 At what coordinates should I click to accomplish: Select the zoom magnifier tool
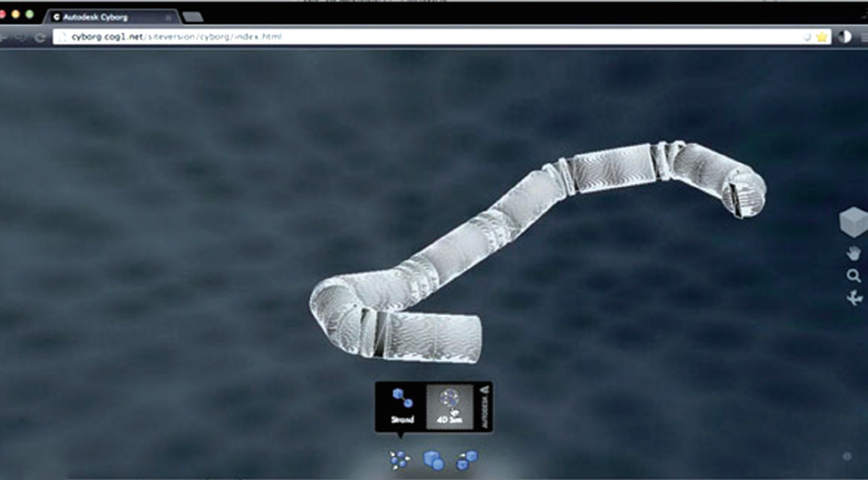[x=854, y=273]
